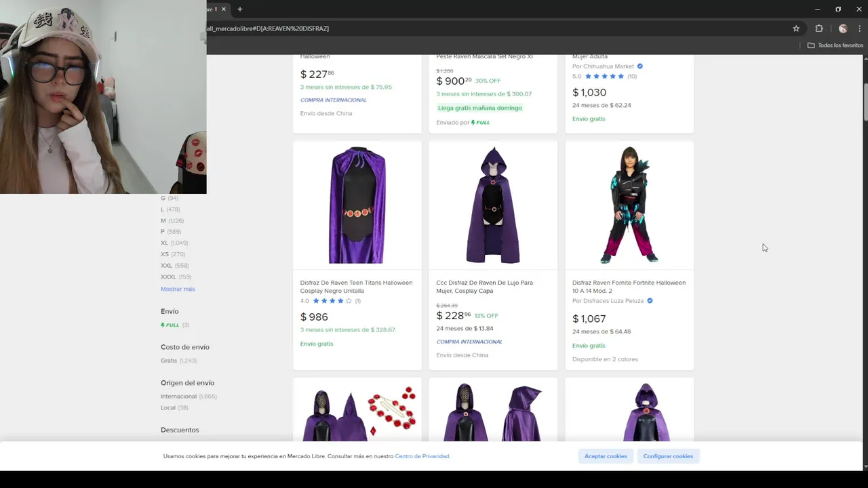Click the $ 986 price
The width and height of the screenshot is (868, 488).
point(314,317)
